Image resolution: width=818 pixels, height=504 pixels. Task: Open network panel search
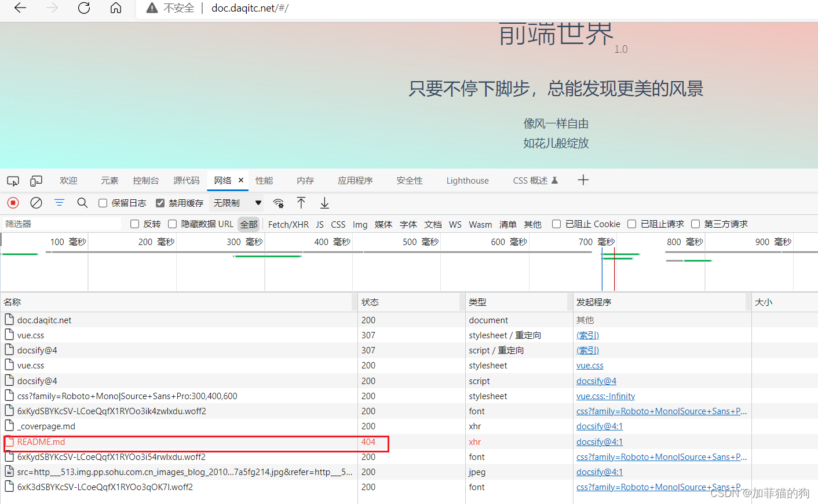click(x=82, y=203)
